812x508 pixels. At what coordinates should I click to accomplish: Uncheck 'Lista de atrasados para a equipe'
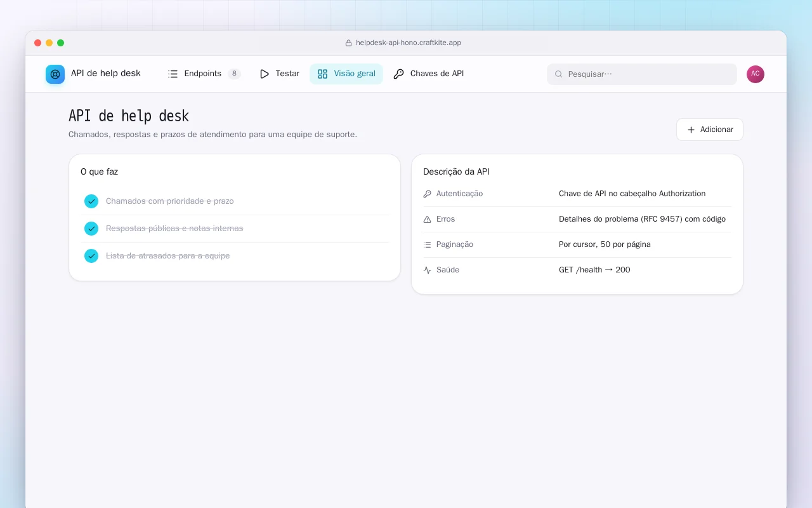click(x=91, y=256)
